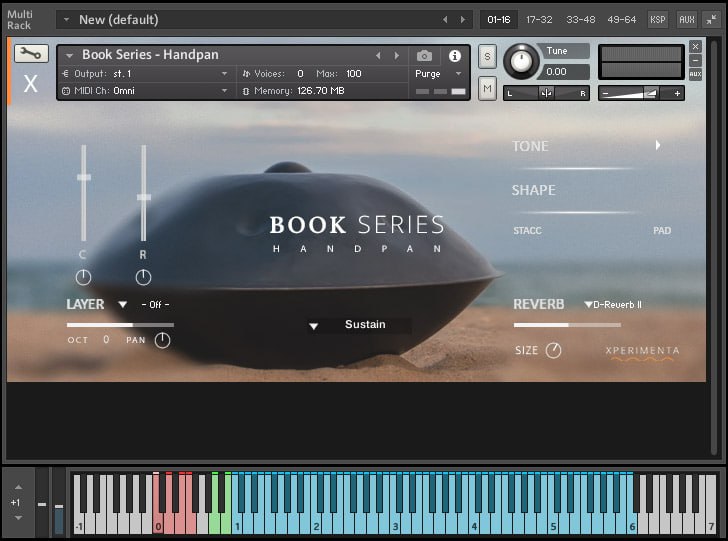The height and width of the screenshot is (541, 728).
Task: Switch to the 33-48 rack page
Action: click(x=580, y=20)
